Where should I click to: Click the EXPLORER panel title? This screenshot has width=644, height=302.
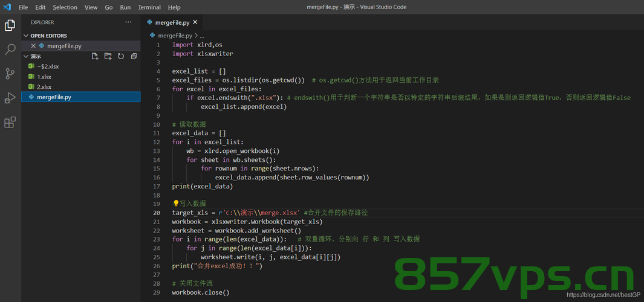[42, 22]
